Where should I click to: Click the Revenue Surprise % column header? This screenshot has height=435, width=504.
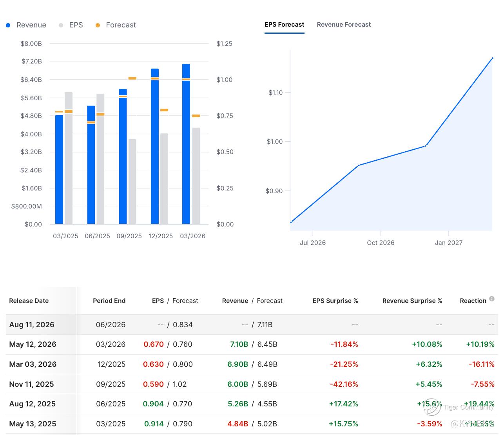(x=412, y=301)
